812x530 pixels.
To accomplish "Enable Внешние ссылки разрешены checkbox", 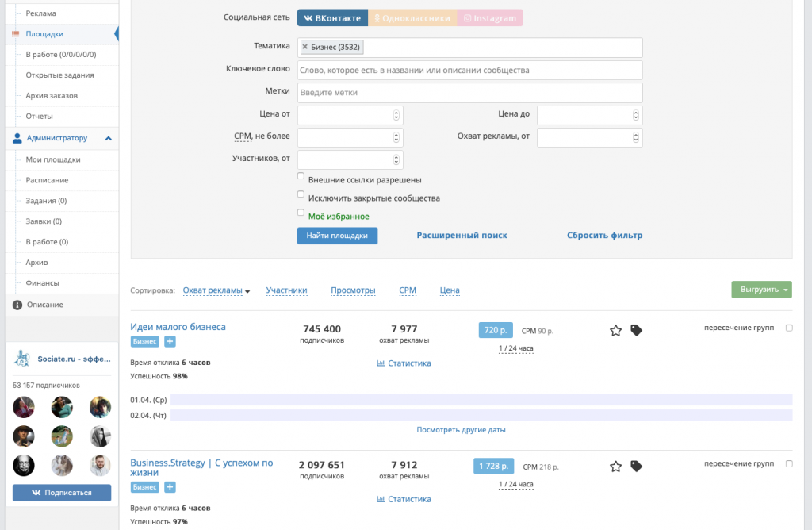I will [301, 177].
